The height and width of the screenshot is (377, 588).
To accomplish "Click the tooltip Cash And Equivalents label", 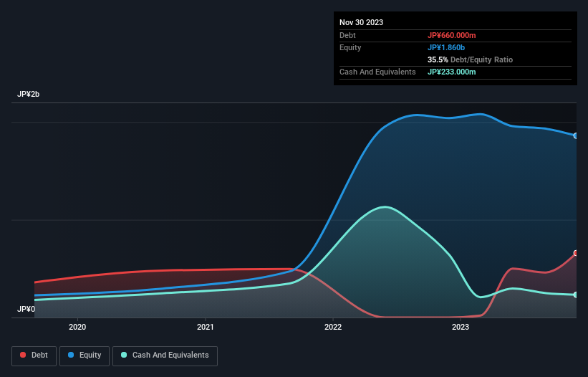I will (377, 72).
